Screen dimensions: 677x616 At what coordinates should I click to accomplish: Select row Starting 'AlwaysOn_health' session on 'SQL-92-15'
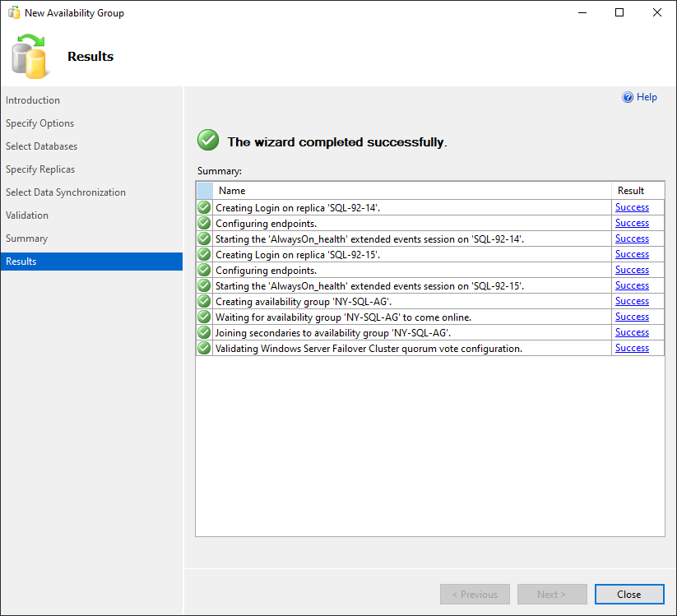[369, 285]
